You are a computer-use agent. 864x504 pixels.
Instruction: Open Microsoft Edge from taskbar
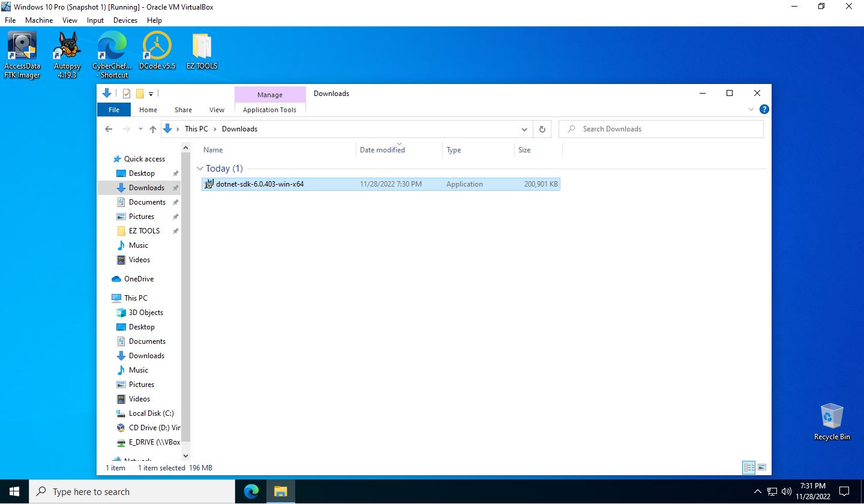[251, 492]
